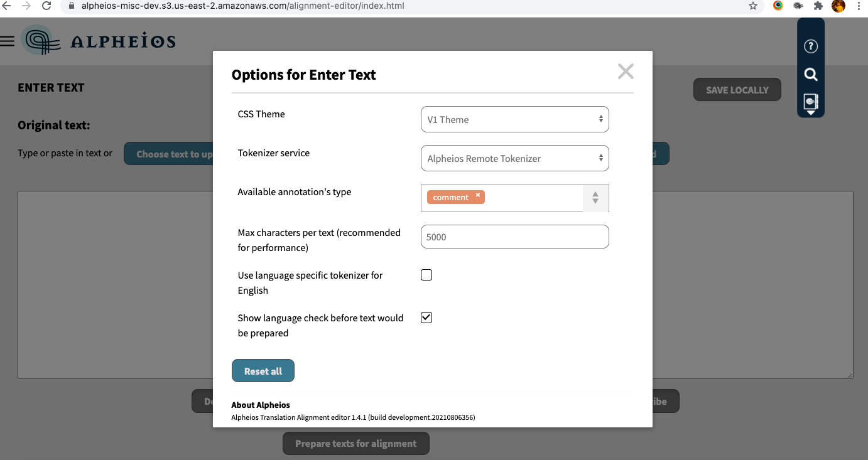
Task: Click the browser bookmark star
Action: [753, 6]
